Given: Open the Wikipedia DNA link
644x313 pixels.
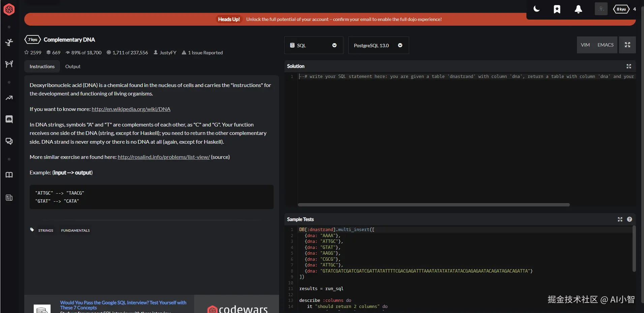Looking at the screenshot, I should [131, 109].
